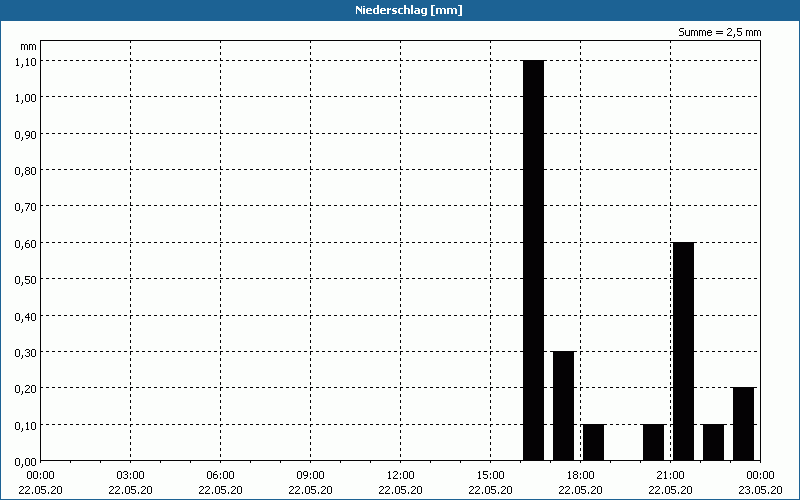Viewport: 800px width, 500px height.
Task: Click the '12:00' x-axis time label
Action: [x=401, y=476]
